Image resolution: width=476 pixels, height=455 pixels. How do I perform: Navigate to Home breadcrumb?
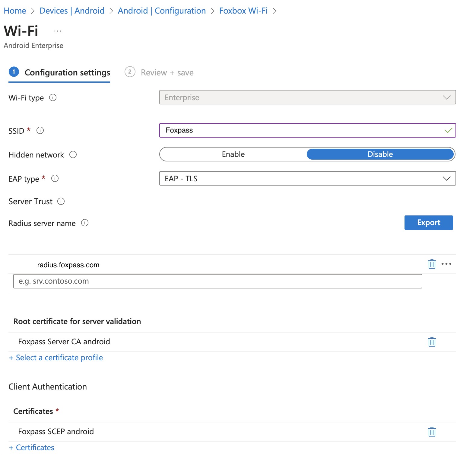tap(15, 11)
